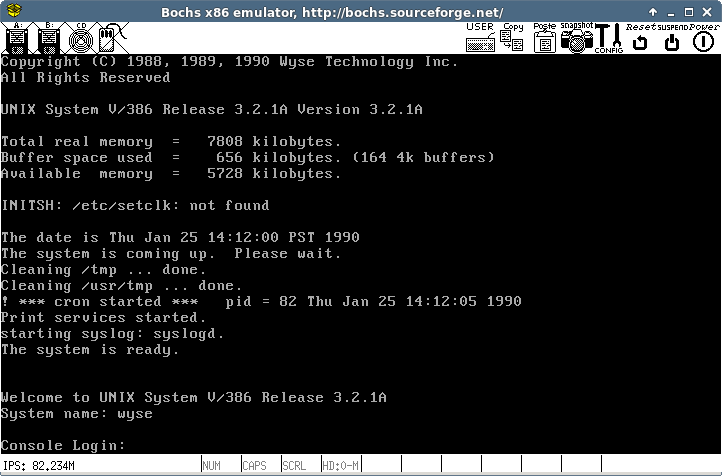The image size is (722, 476).
Task: Click the floppy drive B: icon
Action: (x=49, y=38)
